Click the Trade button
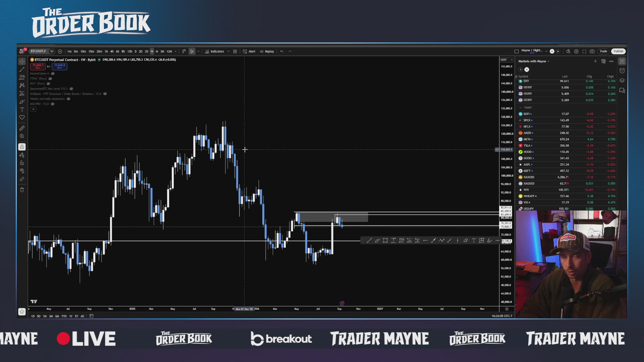644x362 pixels. [x=603, y=51]
